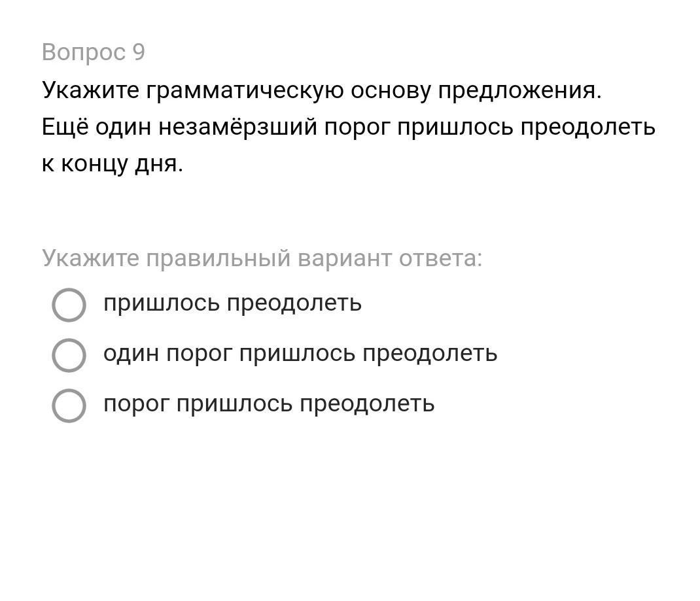Screen dimensions: 700x601
Task: Mark the radio button "порог пришлось преодолеть"
Action: (69, 405)
